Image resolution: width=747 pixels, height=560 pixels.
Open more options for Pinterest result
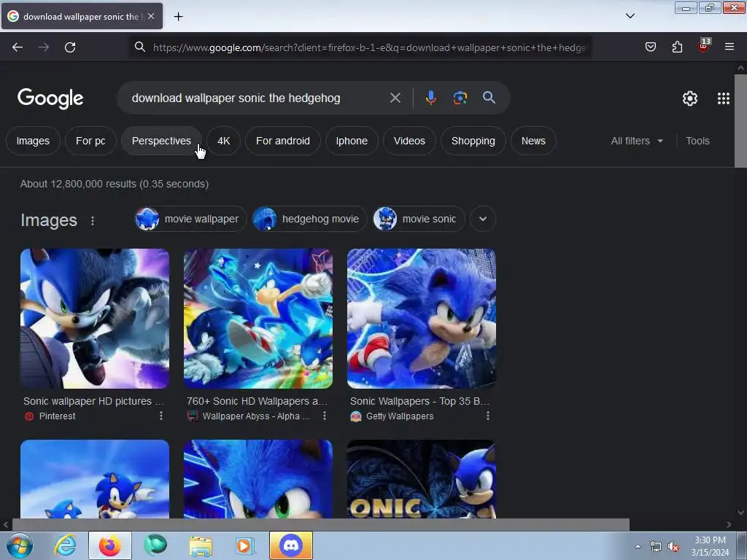(161, 416)
